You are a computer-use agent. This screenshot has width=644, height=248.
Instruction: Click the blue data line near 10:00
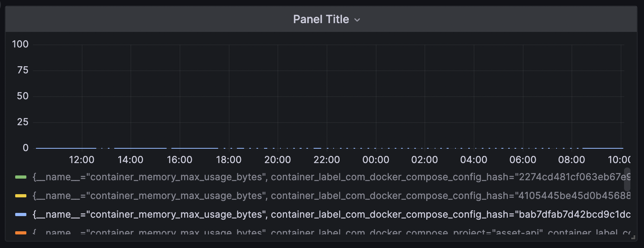[x=603, y=148]
